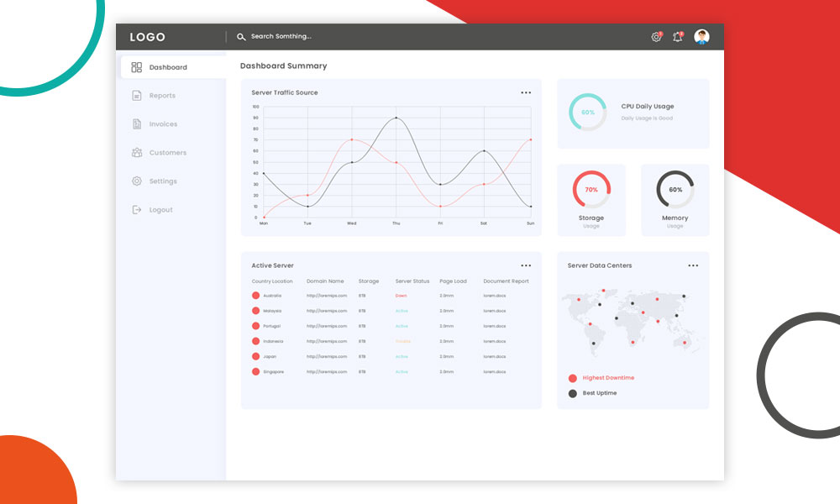Click the search magnifier icon

tap(241, 37)
